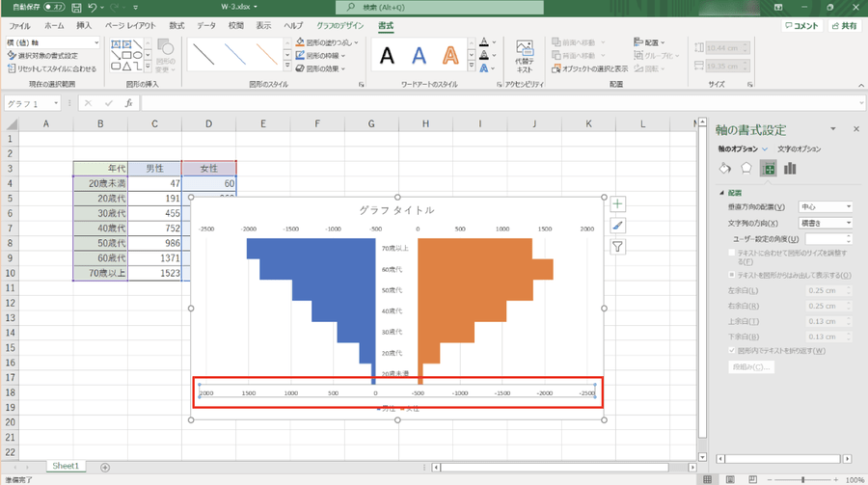Toggle 図形内でテキストを折り返す checkbox

click(732, 350)
